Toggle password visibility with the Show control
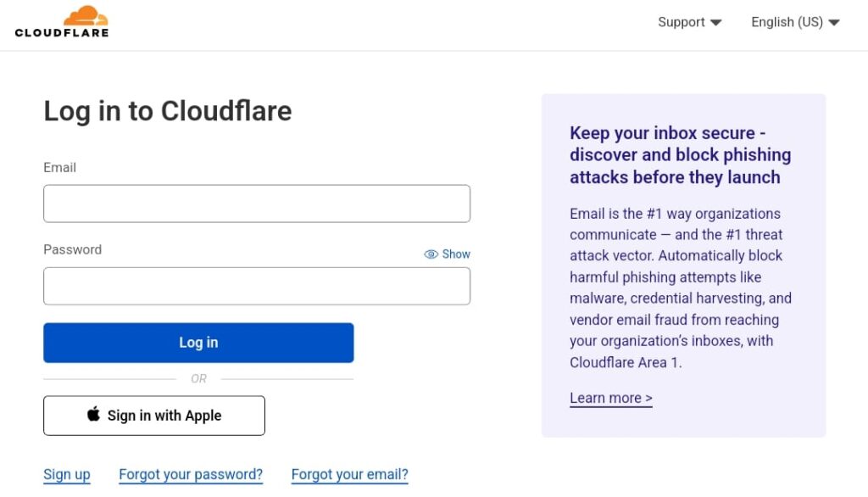The height and width of the screenshot is (497, 868). 456,254
